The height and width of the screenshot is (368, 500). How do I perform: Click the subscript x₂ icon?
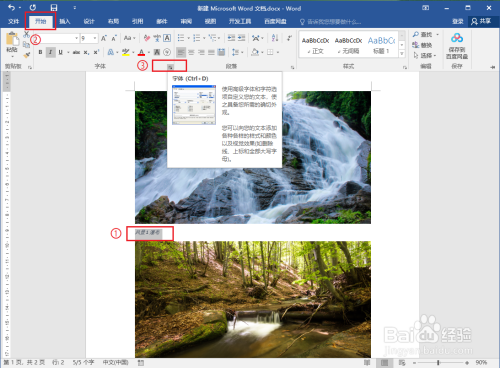click(x=86, y=52)
